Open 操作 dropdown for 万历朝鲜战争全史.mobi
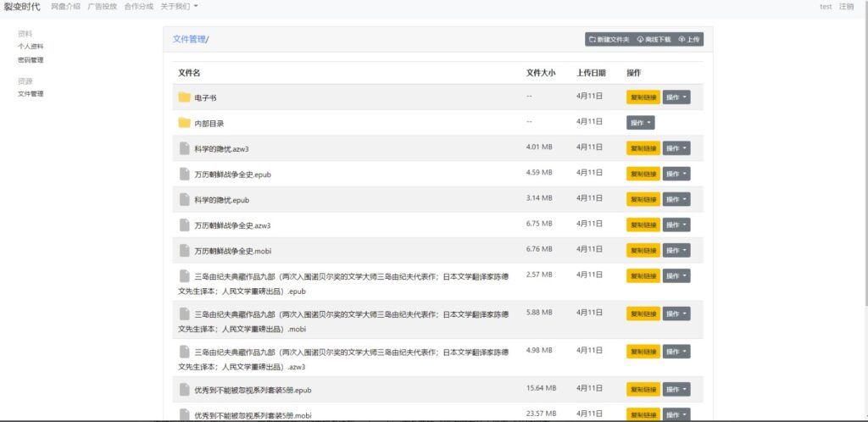The width and height of the screenshot is (868, 422). [676, 251]
